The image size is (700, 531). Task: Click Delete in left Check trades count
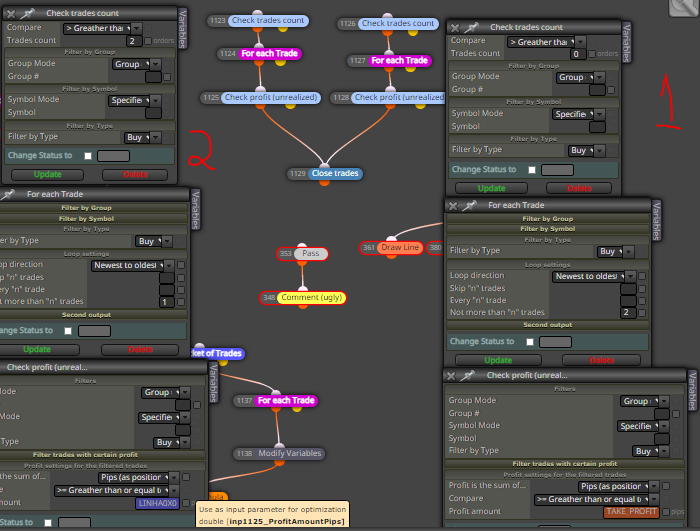pyautogui.click(x=135, y=175)
